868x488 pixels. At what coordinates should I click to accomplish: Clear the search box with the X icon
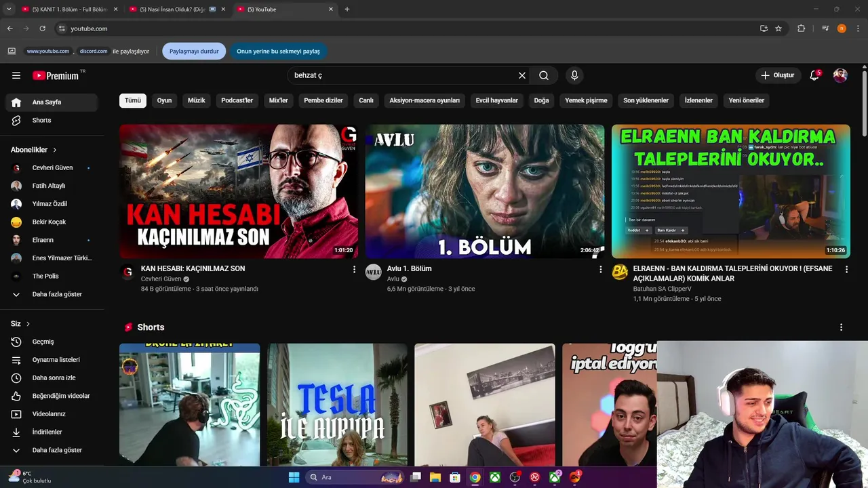coord(522,75)
